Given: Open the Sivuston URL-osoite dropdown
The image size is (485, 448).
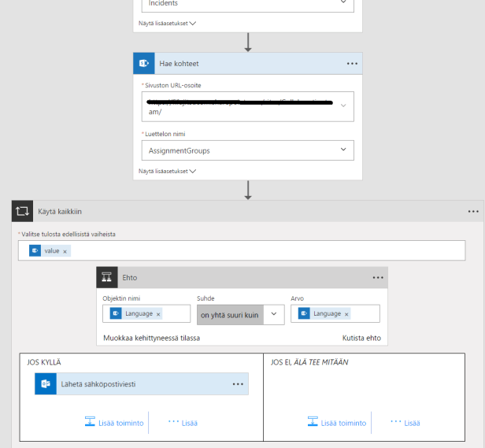Looking at the screenshot, I should pos(343,106).
